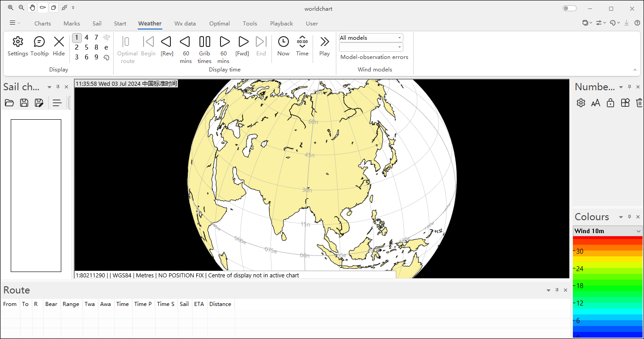Select weather display slot 5

pos(86,47)
